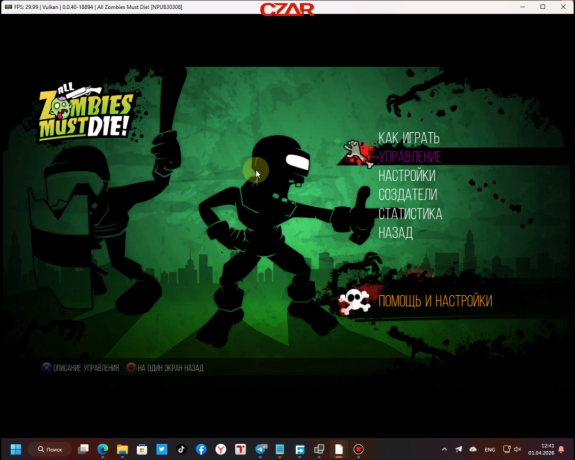Open the Yandex browser taskbar icon
This screenshot has height=460, width=575.
pyautogui.click(x=221, y=449)
